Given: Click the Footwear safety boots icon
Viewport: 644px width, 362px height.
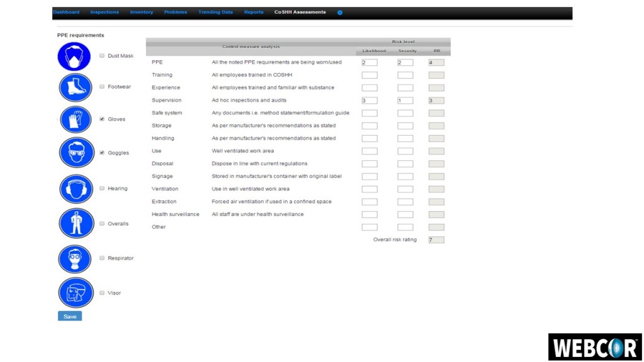Looking at the screenshot, I should click(75, 87).
